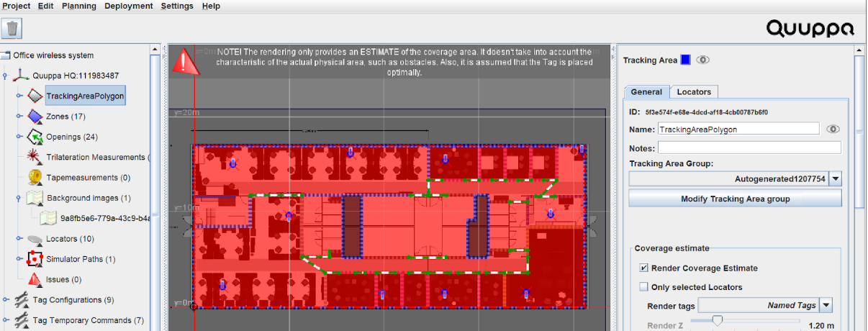The image size is (868, 331).
Task: Expand the Openings (24) node
Action: [19, 136]
